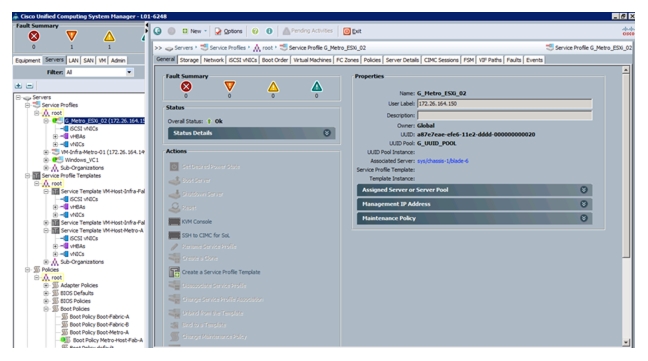The image size is (648, 361).
Task: Click the Create a Clone action icon
Action: 174,258
